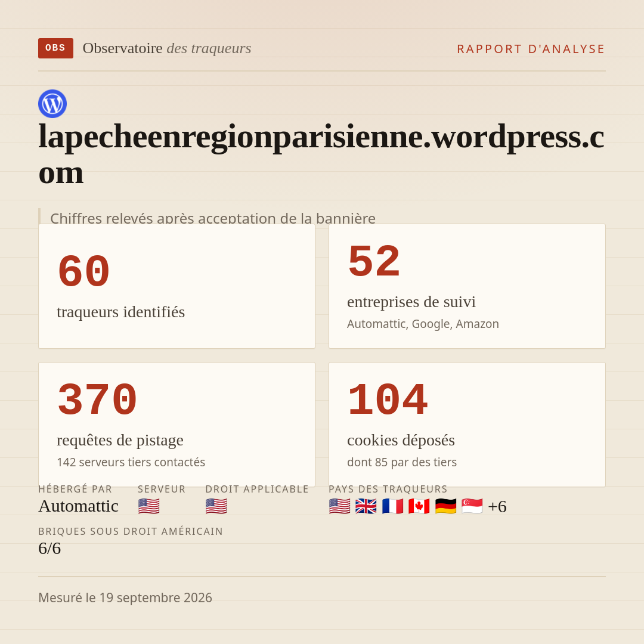This screenshot has width=644, height=644.
Task: Click Mesuré le 19 septembre 2026
Action: point(125,597)
